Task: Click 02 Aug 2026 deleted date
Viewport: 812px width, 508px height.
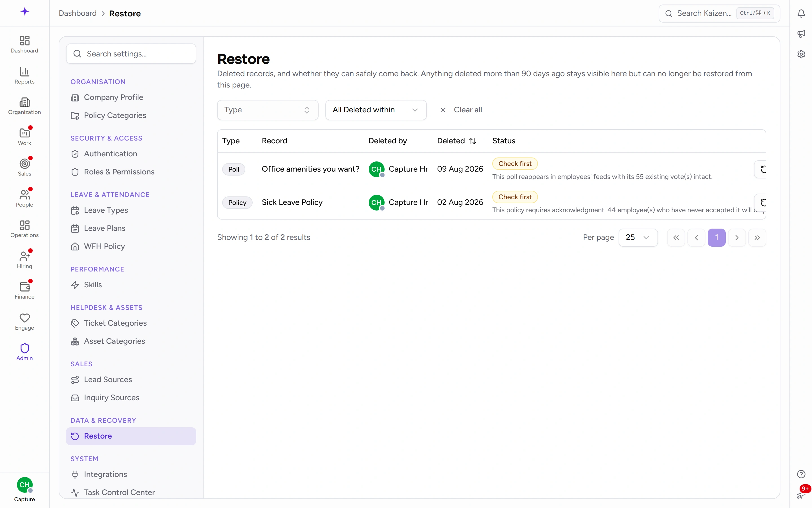Action: (460, 202)
